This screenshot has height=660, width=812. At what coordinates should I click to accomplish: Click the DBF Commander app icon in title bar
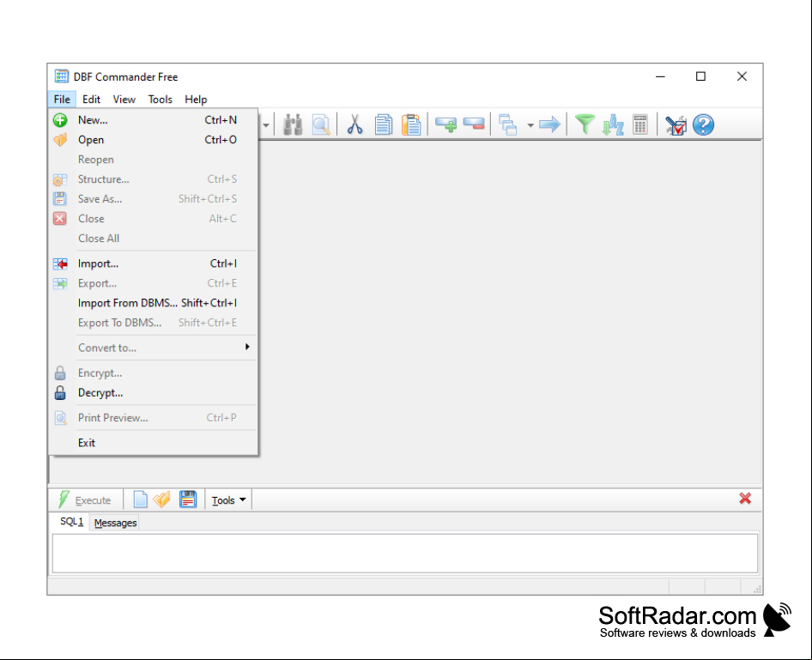coord(62,76)
